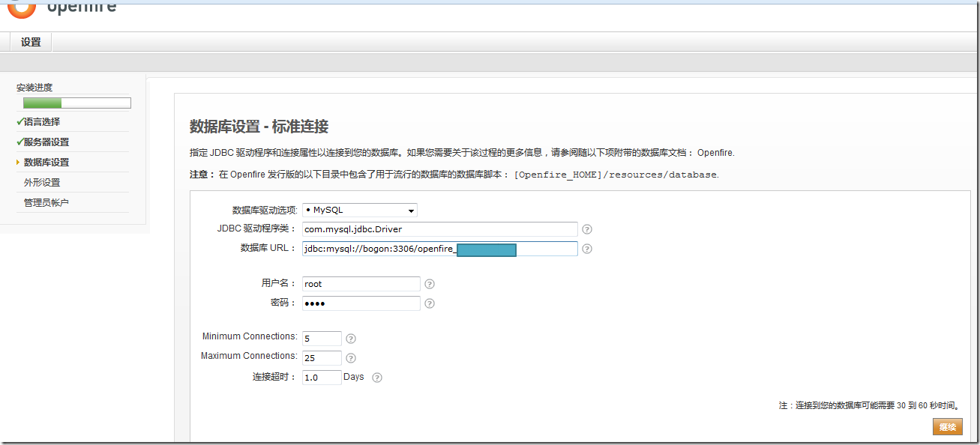Go to 语言选择 setup step
980x445 pixels.
pos(42,121)
